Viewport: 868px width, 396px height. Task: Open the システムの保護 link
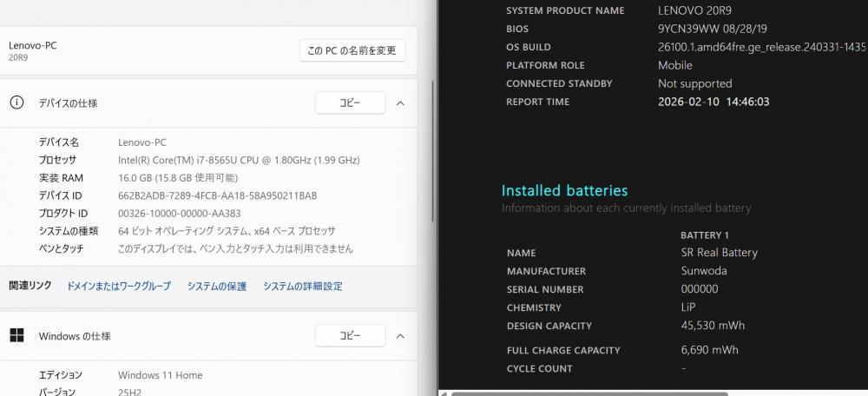click(216, 287)
